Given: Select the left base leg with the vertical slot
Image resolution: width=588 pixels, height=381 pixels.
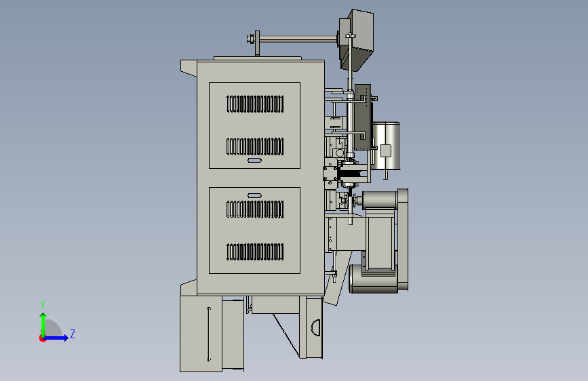Looking at the screenshot, I should pos(201,334).
